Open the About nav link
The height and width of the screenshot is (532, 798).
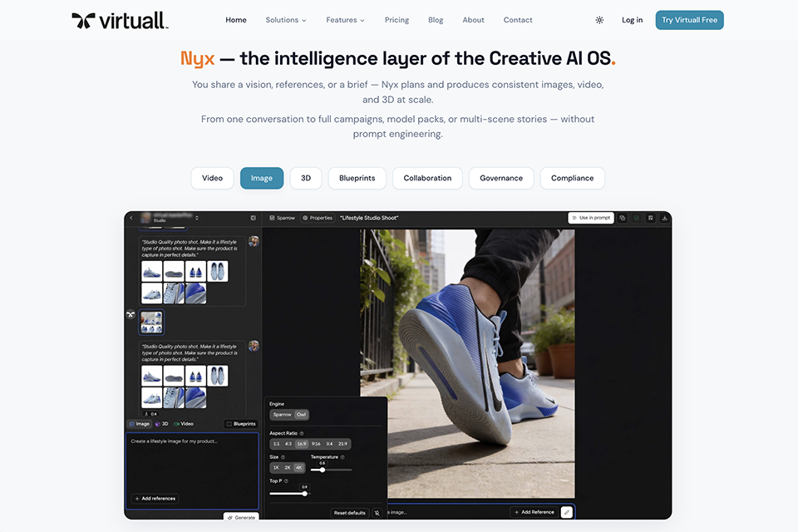(473, 20)
